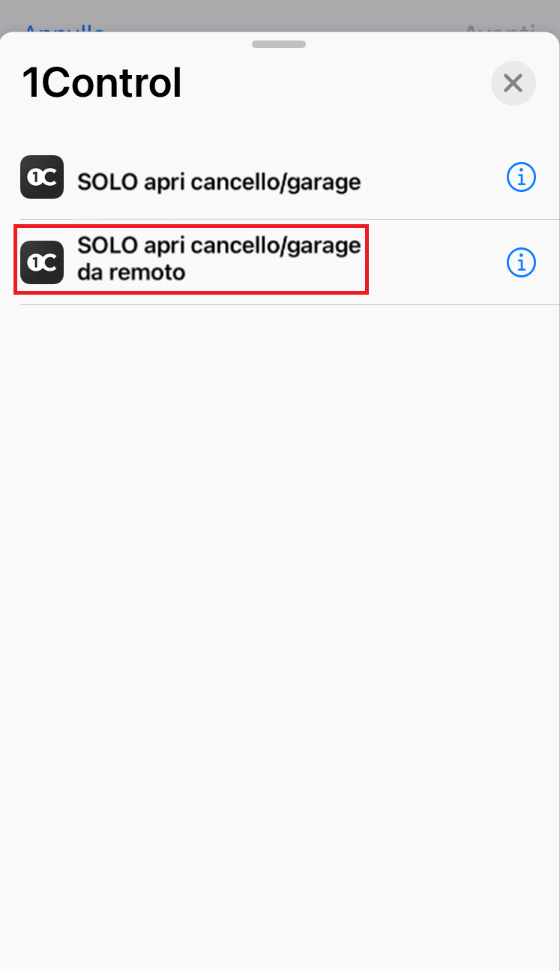Tap the first row's blue circled i
Screen dimensions: 560x971
(521, 177)
